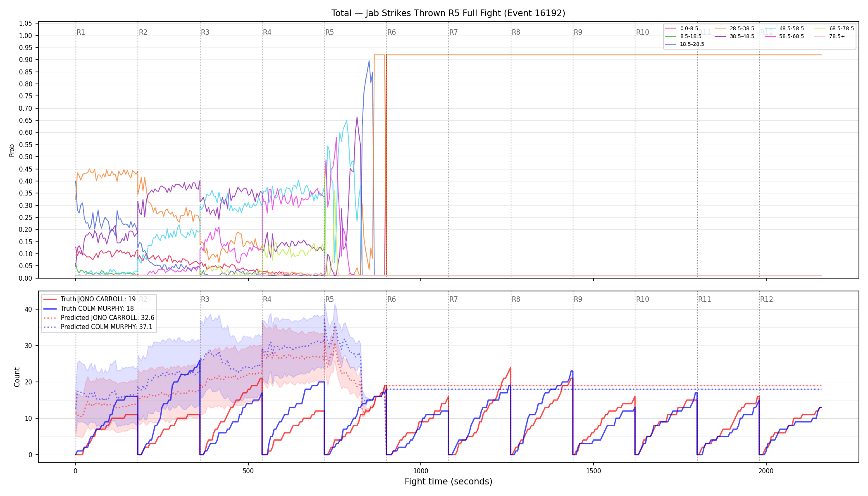Click Truth COLM MURPHY: 18 legend item
Viewport: 868px width, 496px height.
88,308
